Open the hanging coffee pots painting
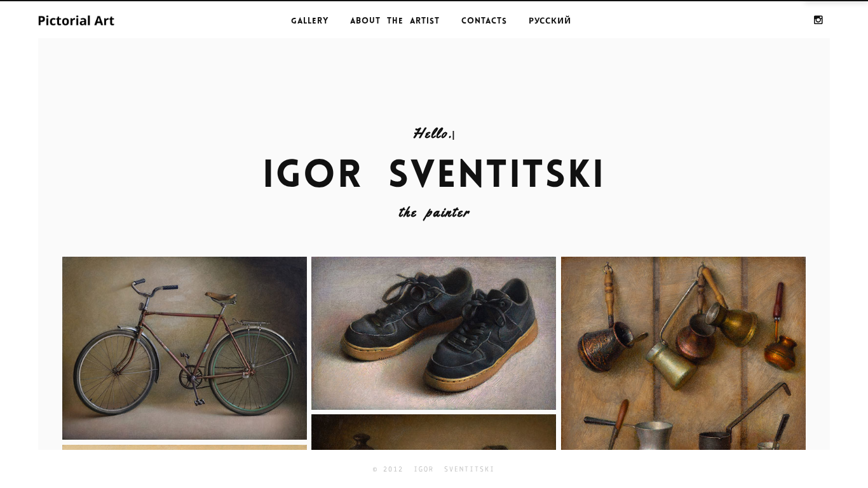Viewport: 868px width, 488px height. 683,353
